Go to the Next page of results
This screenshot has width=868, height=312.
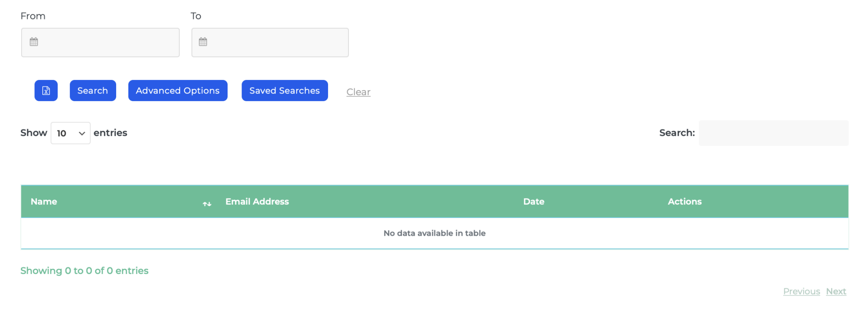[x=836, y=291]
